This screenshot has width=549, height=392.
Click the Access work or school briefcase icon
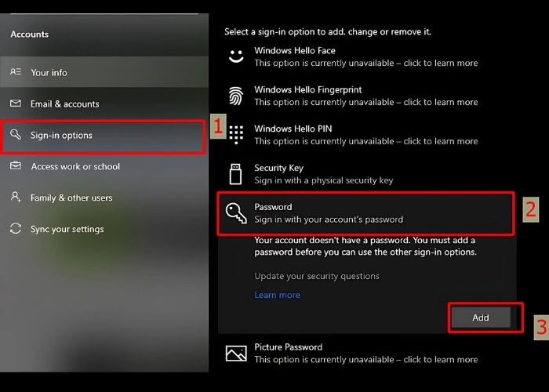point(16,166)
